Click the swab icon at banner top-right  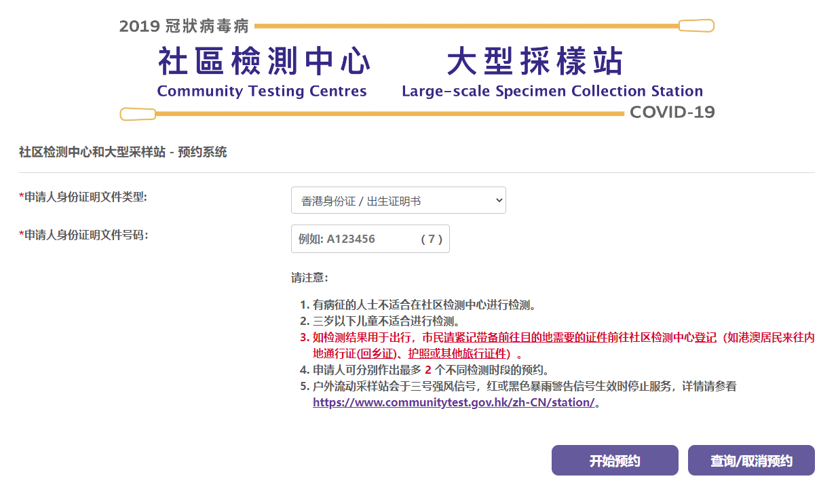click(x=696, y=26)
